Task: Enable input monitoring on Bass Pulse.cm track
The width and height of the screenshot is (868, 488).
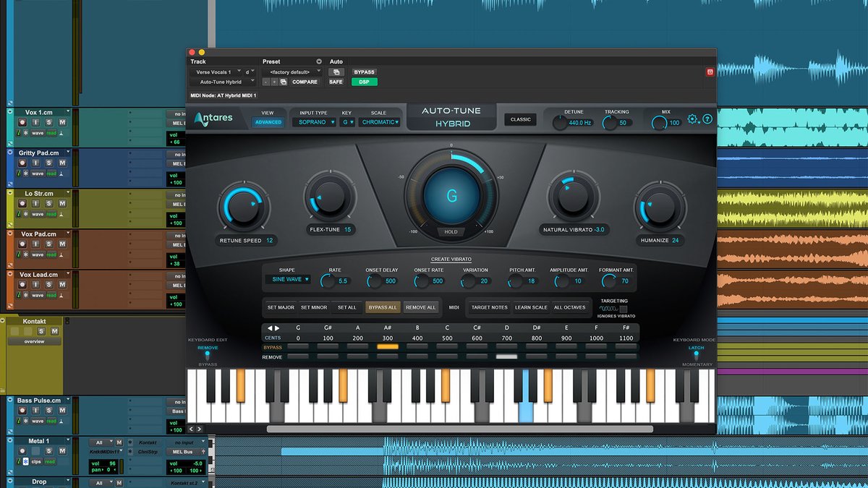Action: (35, 410)
